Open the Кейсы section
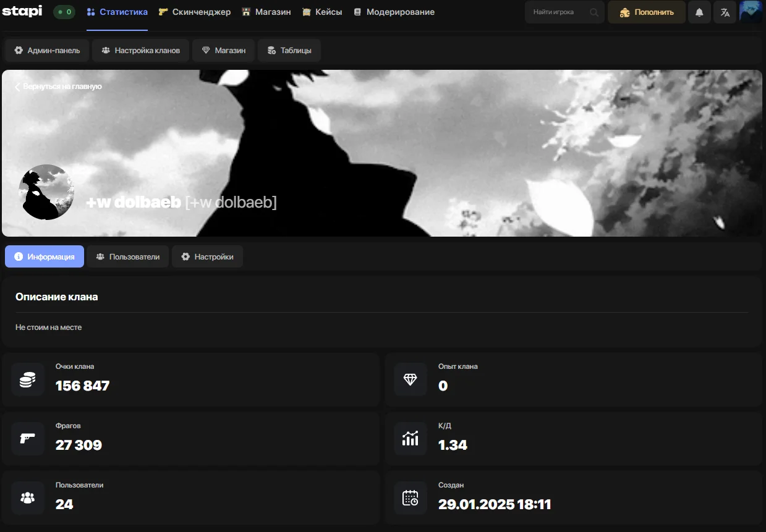The height and width of the screenshot is (532, 766). click(x=322, y=12)
